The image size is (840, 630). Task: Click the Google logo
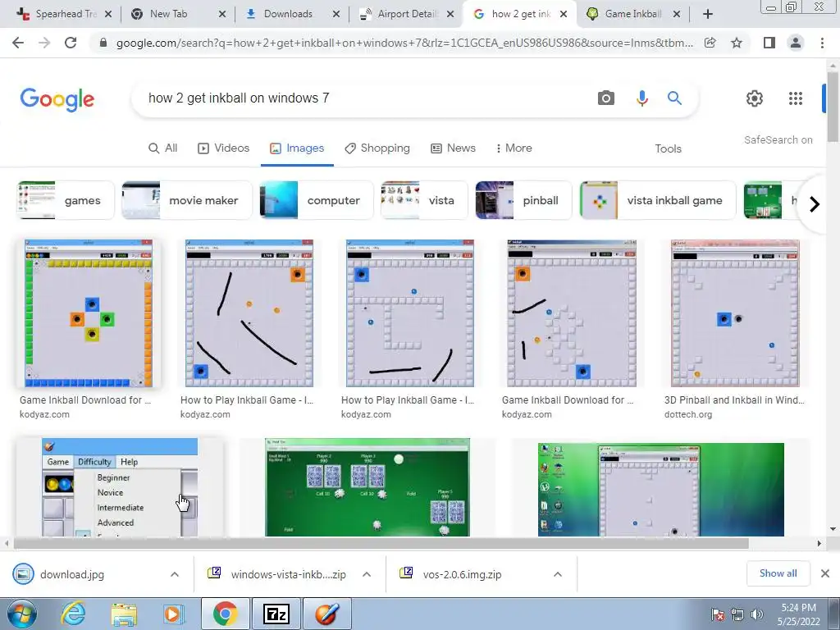(x=57, y=99)
